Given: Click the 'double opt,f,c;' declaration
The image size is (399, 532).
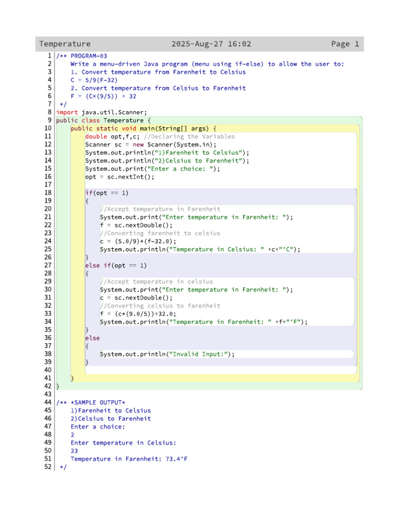Looking at the screenshot, I should (x=112, y=137).
